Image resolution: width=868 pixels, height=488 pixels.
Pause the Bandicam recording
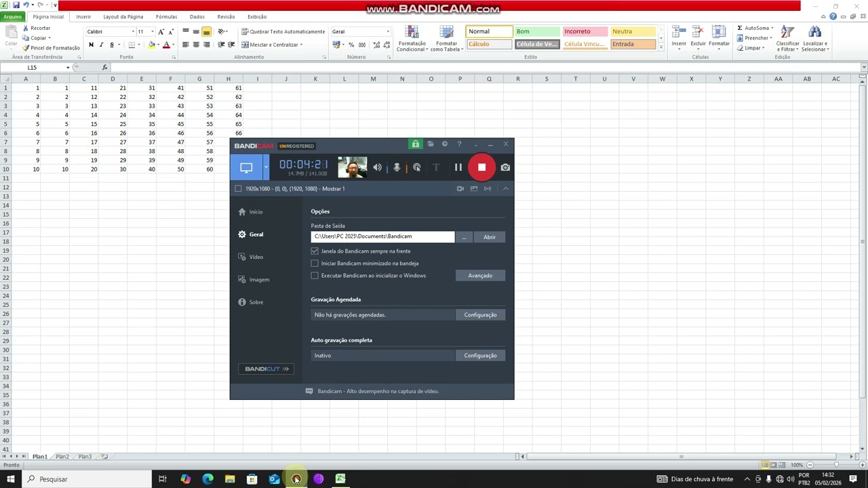click(x=458, y=167)
